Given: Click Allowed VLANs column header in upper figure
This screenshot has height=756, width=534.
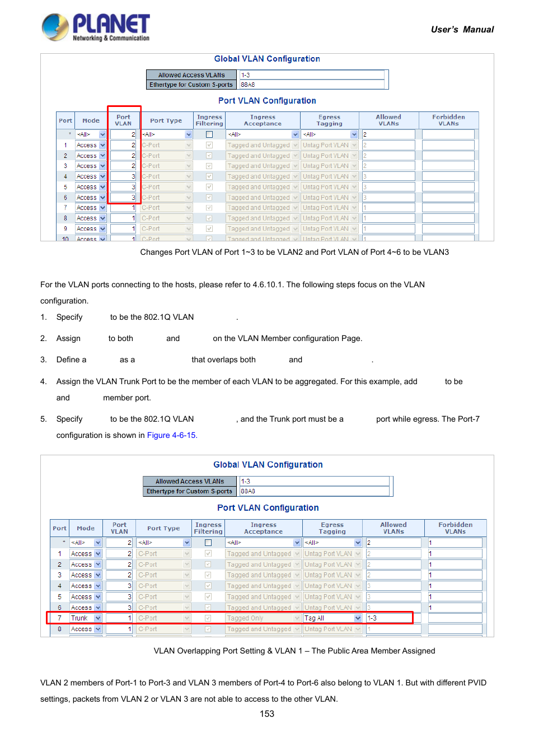Looking at the screenshot, I should click(x=388, y=120).
